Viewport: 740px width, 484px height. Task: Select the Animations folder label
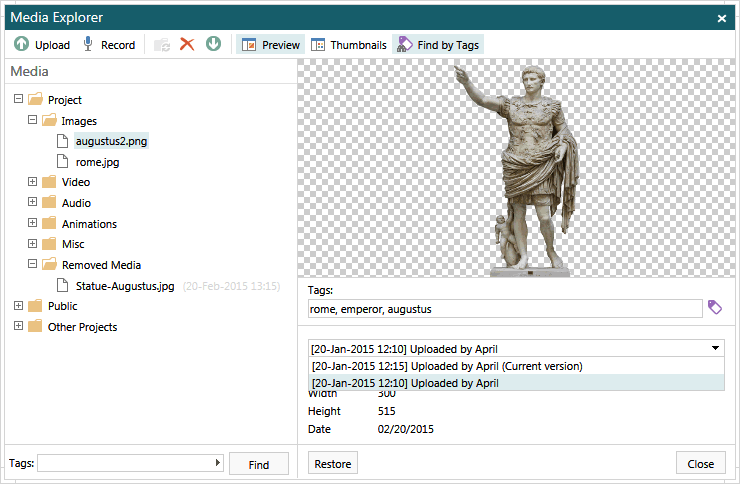click(x=89, y=224)
